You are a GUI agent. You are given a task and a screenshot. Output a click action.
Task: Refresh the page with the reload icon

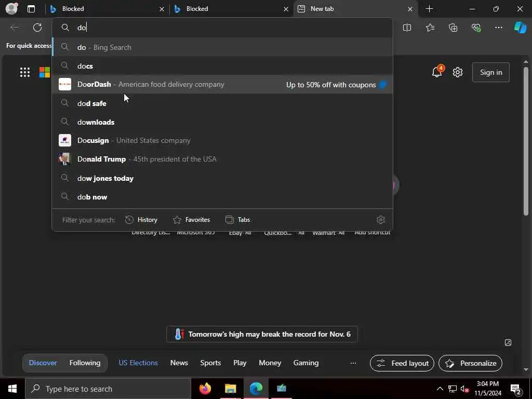[37, 28]
